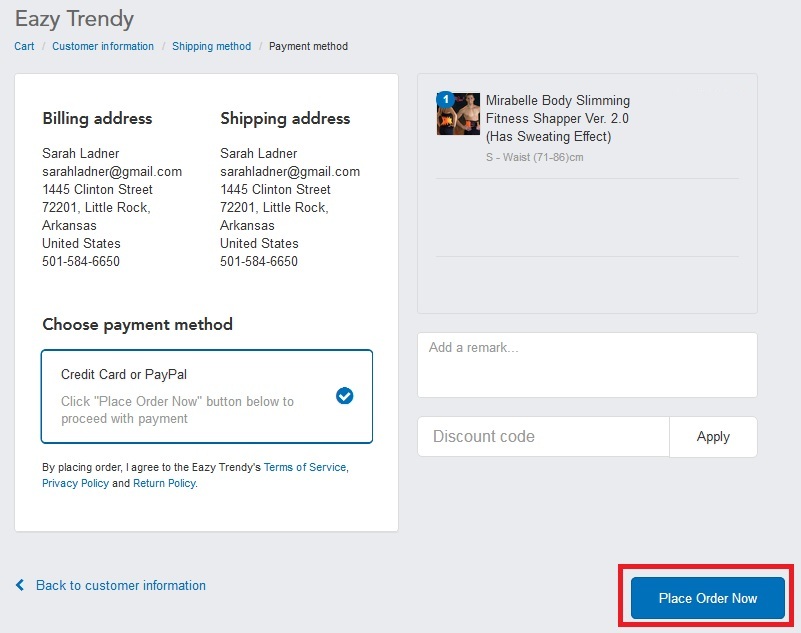The height and width of the screenshot is (633, 801).
Task: Click in the Discount code field
Action: [x=544, y=437]
